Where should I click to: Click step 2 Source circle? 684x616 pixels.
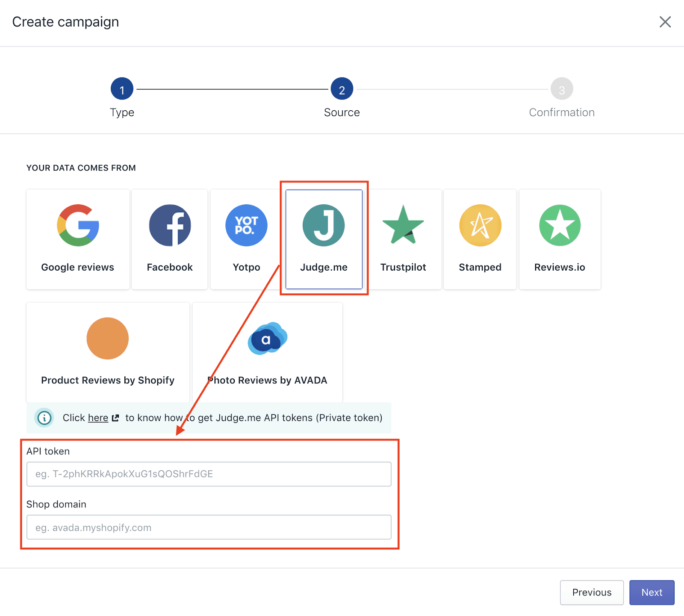click(342, 89)
